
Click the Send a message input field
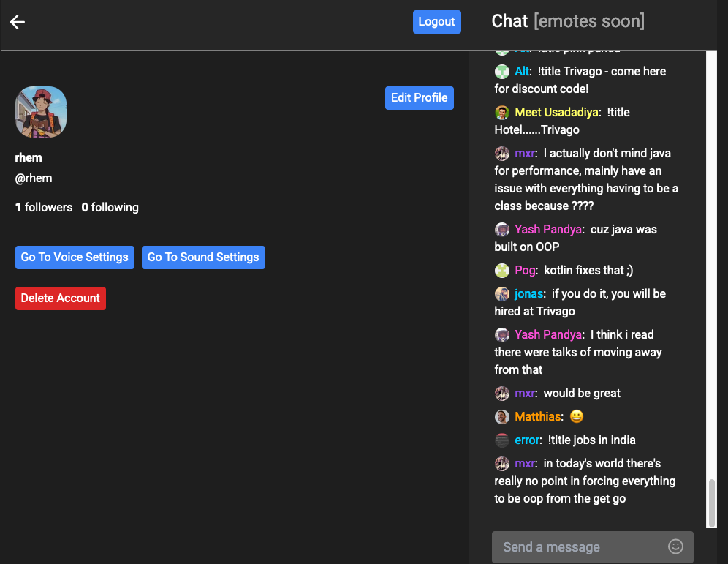(577, 546)
